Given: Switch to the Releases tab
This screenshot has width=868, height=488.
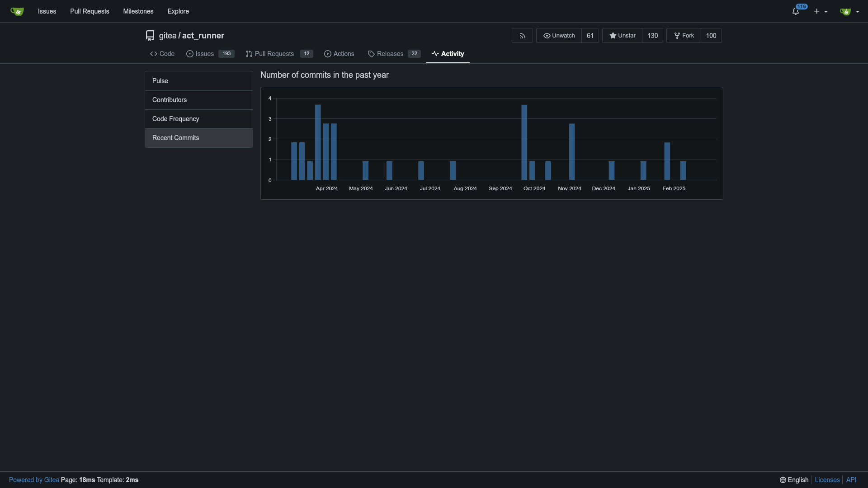Looking at the screenshot, I should pyautogui.click(x=389, y=54).
